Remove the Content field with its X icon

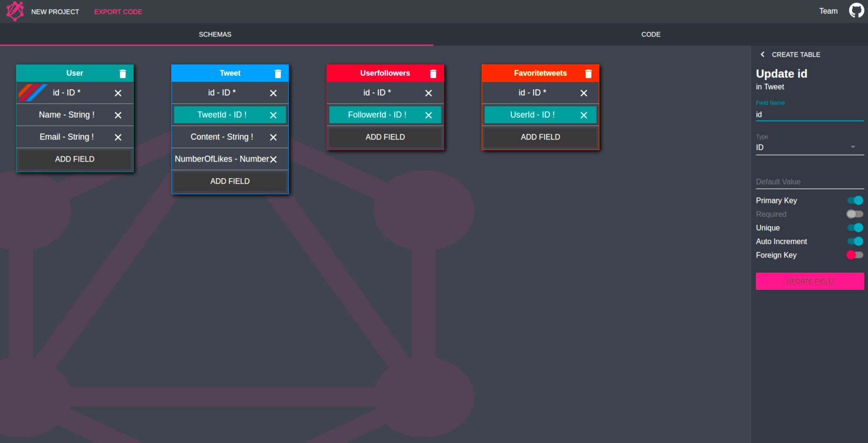pyautogui.click(x=273, y=137)
